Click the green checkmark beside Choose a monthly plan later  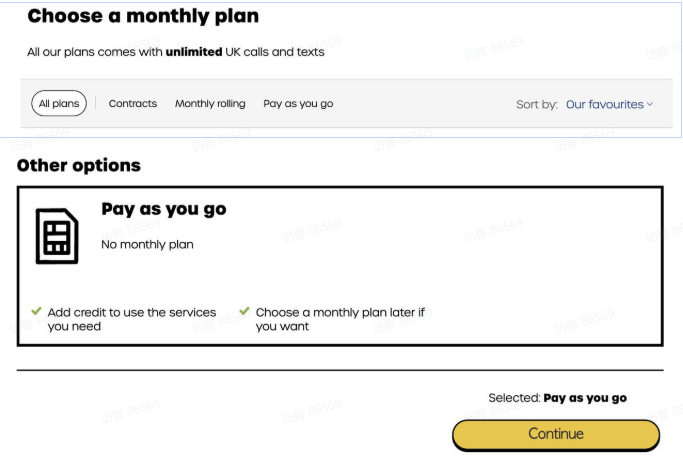(245, 311)
